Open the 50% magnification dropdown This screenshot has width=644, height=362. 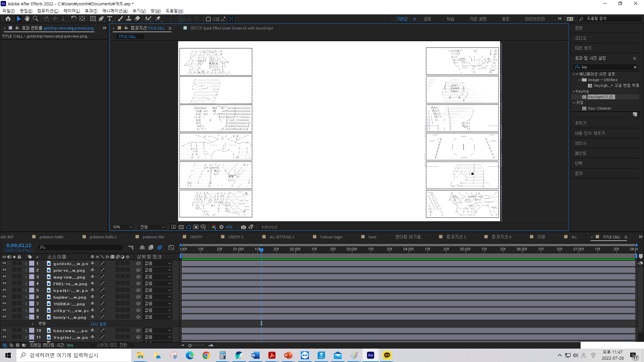click(123, 227)
